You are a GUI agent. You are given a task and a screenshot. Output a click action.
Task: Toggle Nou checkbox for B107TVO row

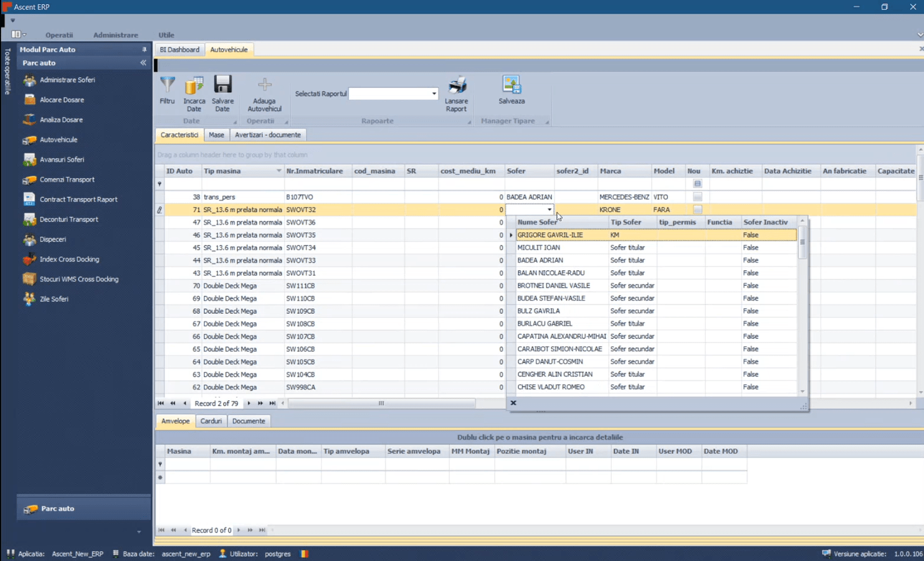point(697,197)
